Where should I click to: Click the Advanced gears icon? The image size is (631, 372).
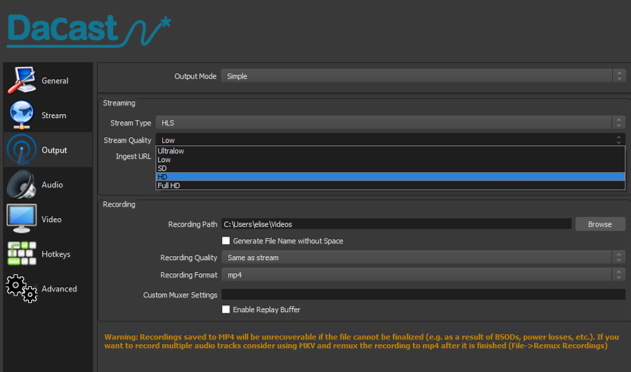coord(21,288)
